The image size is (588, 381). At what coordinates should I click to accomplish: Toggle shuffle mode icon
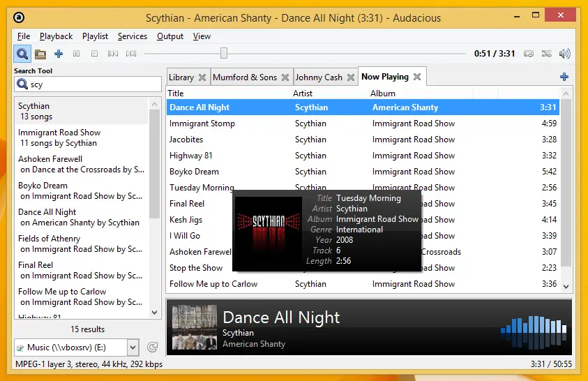(x=547, y=54)
